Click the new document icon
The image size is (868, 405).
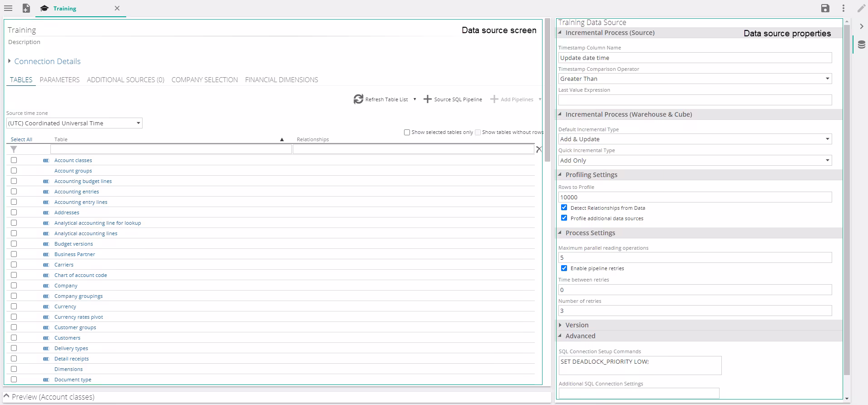coord(26,8)
